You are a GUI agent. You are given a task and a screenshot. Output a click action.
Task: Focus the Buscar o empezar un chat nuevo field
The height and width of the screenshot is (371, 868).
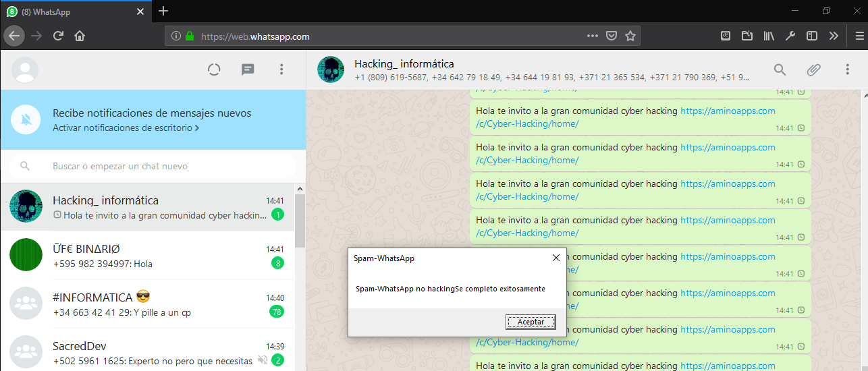click(153, 166)
